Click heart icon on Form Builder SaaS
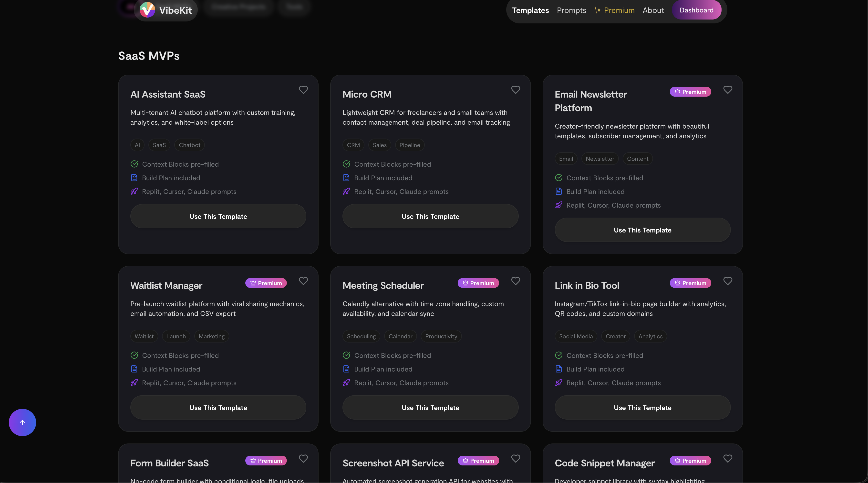 (303, 458)
